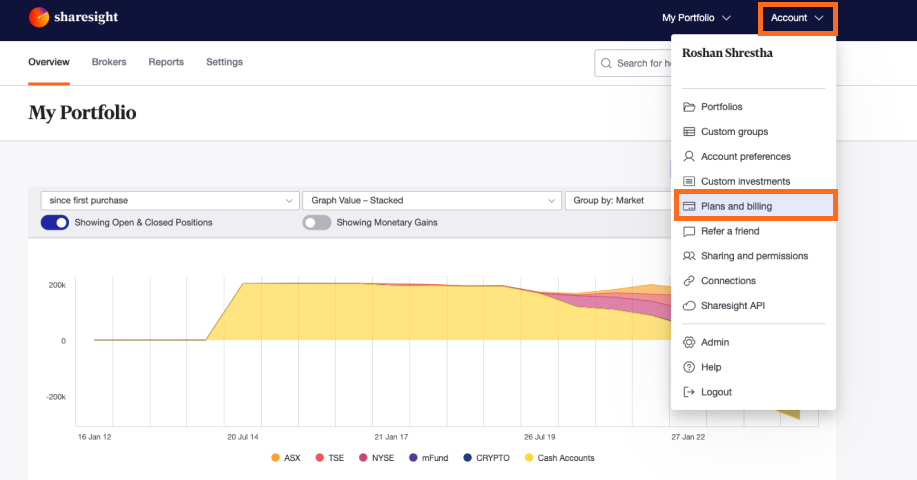
Task: Click the sharesight wordmark link
Action: (86, 18)
